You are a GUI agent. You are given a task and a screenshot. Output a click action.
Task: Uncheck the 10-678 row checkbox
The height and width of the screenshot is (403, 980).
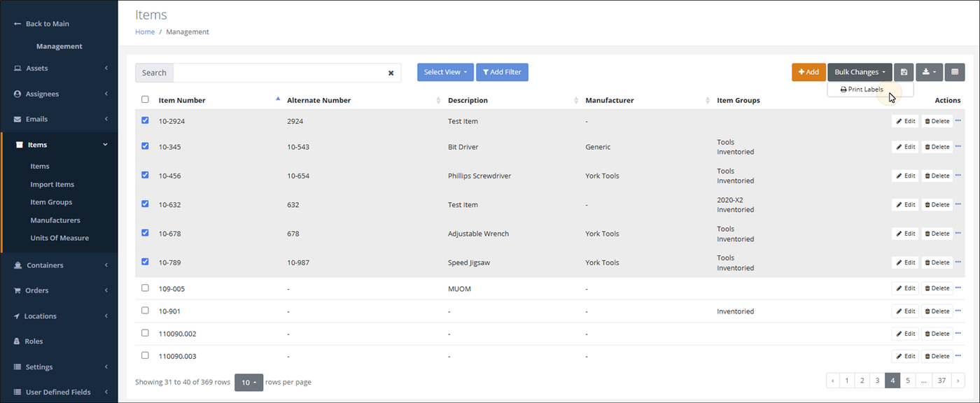click(x=145, y=233)
